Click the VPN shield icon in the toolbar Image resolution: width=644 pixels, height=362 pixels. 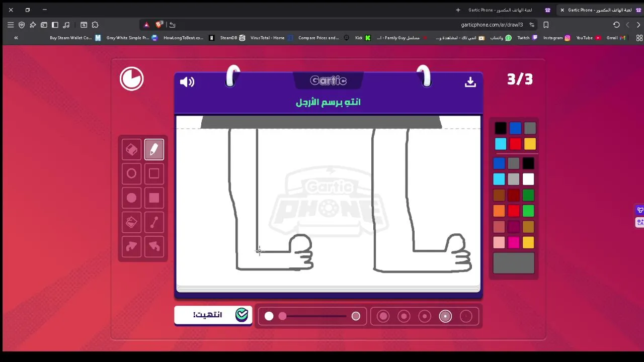[x=22, y=25]
